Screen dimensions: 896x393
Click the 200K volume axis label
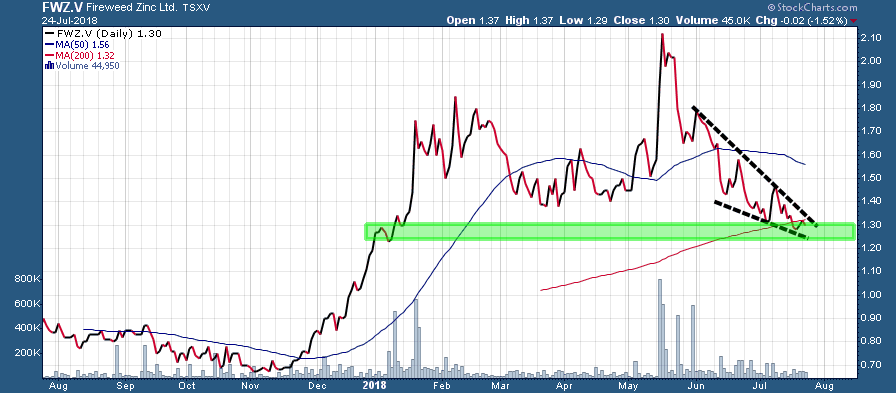26,353
